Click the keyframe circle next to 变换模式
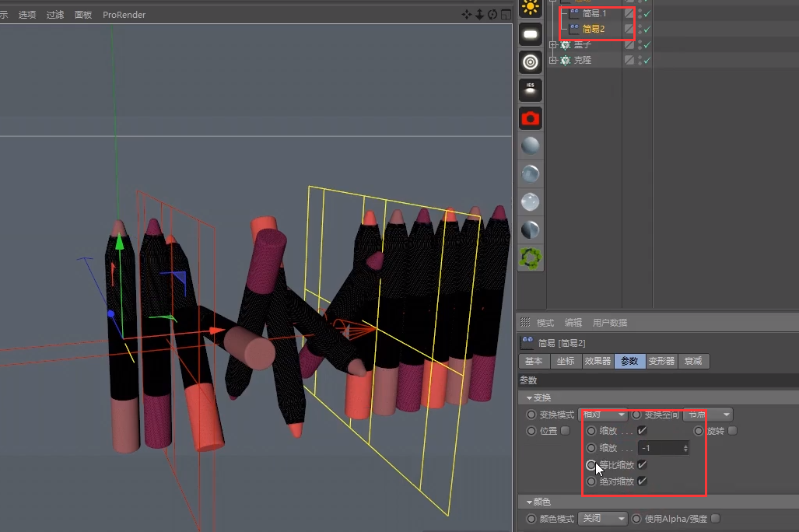Viewport: 799px width, 532px height. pos(531,415)
